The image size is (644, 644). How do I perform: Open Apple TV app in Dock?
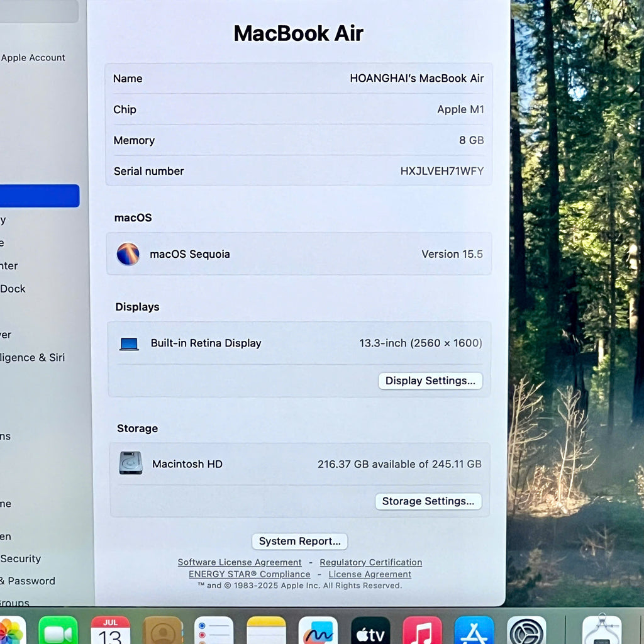[x=370, y=631]
